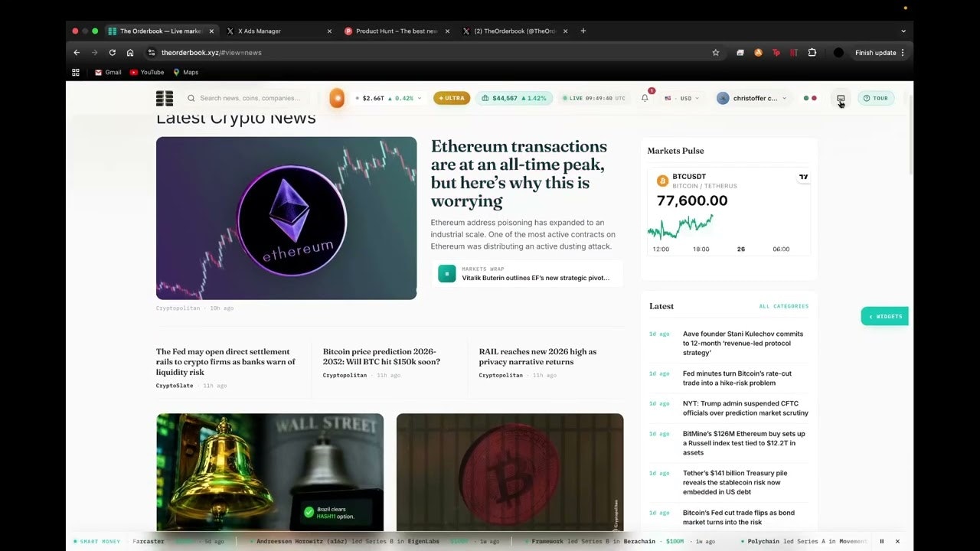
Task: Go to the browser home page
Action: click(x=130, y=53)
